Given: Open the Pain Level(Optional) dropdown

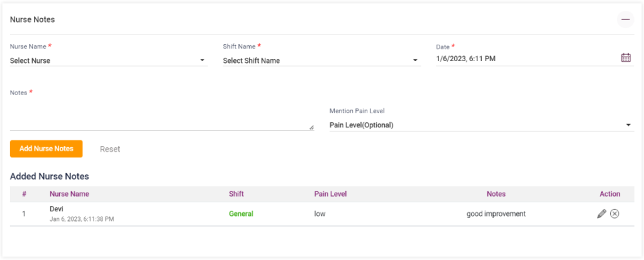Looking at the screenshot, I should (480, 125).
